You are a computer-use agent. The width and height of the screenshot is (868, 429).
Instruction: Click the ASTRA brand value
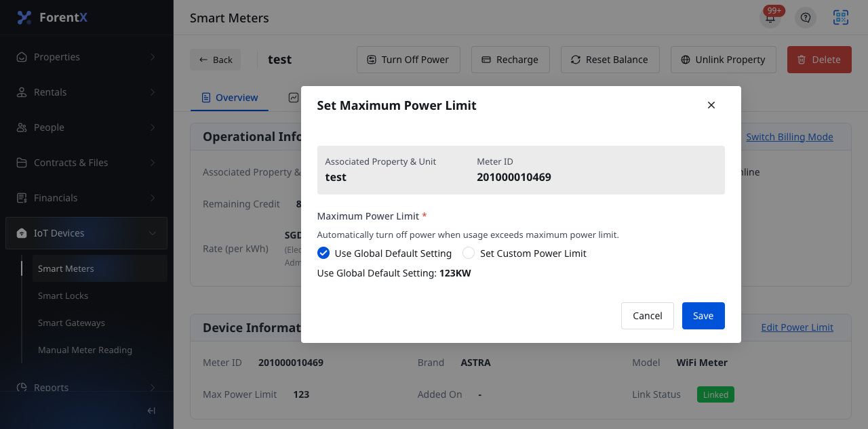pyautogui.click(x=475, y=363)
